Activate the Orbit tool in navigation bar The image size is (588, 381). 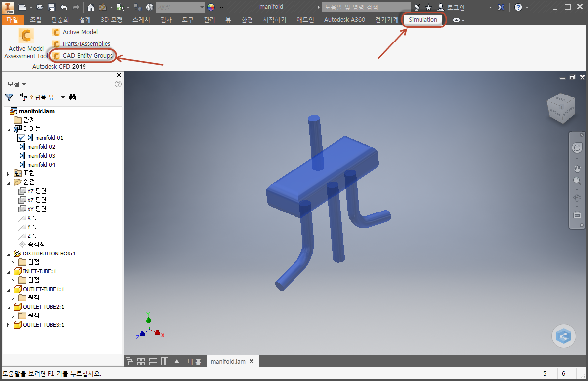coord(577,198)
